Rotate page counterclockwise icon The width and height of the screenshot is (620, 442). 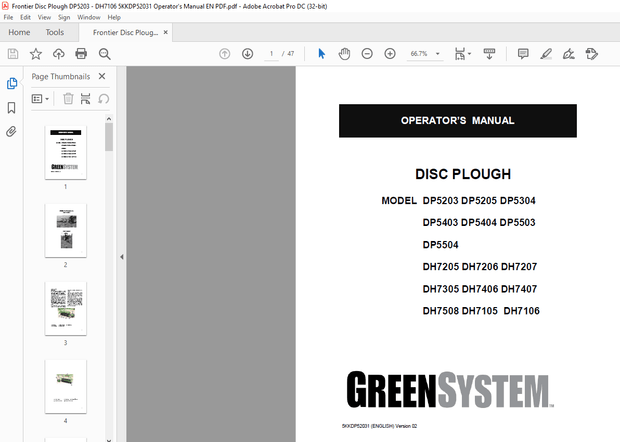pyautogui.click(x=104, y=98)
